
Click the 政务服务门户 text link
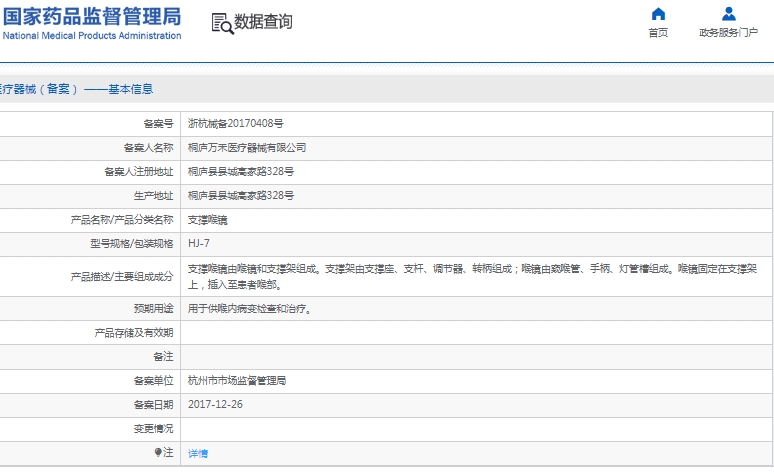(x=729, y=33)
